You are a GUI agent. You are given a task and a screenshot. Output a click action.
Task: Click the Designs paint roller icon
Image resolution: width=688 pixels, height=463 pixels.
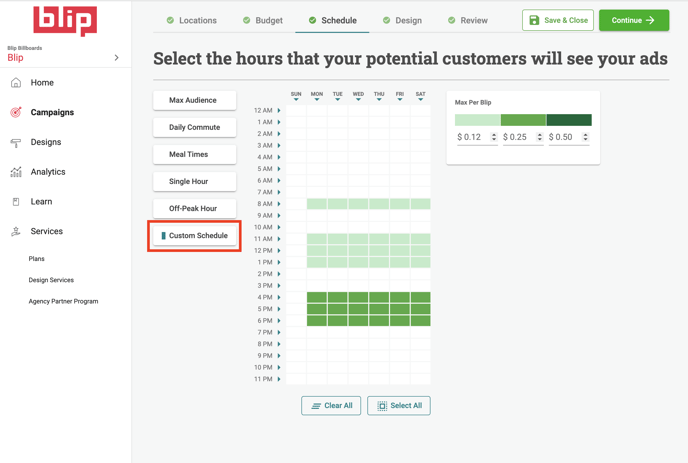click(16, 142)
